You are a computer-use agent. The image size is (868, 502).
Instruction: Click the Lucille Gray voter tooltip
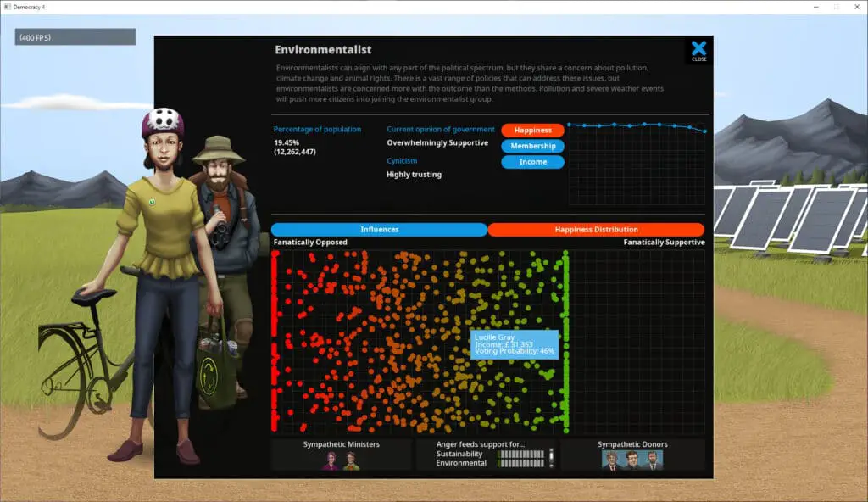click(515, 344)
